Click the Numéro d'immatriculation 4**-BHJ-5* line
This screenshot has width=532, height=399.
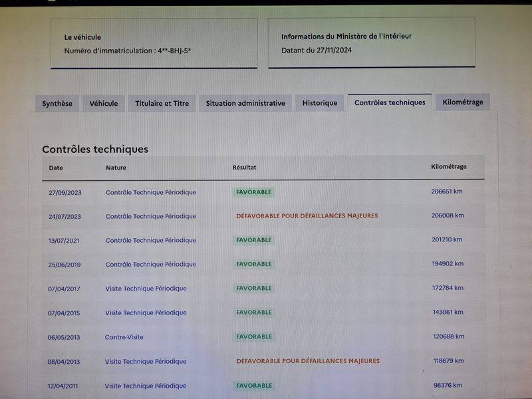[128, 51]
